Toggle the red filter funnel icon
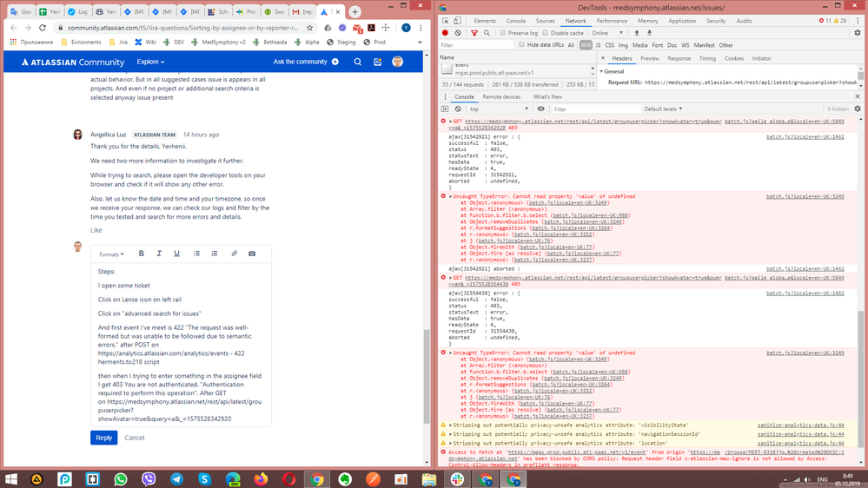 [x=474, y=33]
